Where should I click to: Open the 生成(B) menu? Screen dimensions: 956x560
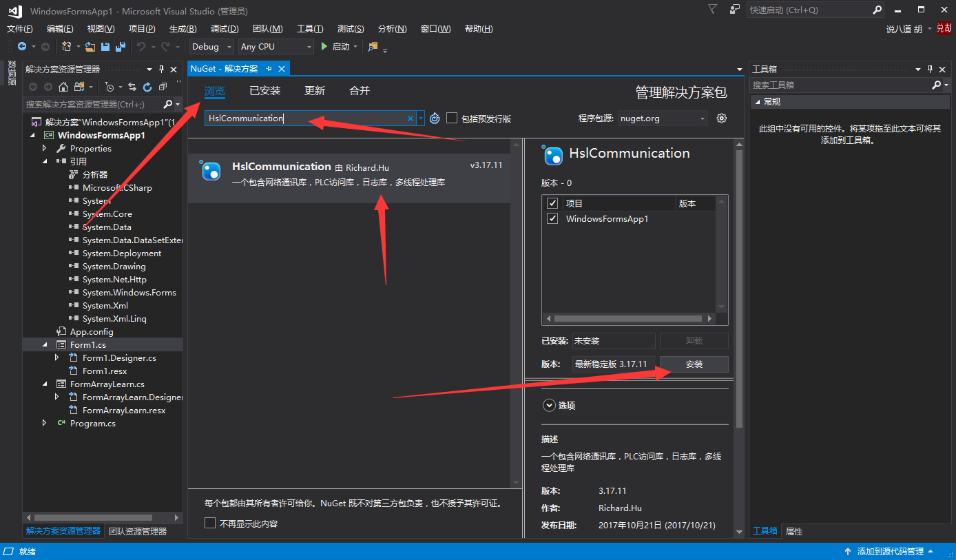pos(183,29)
